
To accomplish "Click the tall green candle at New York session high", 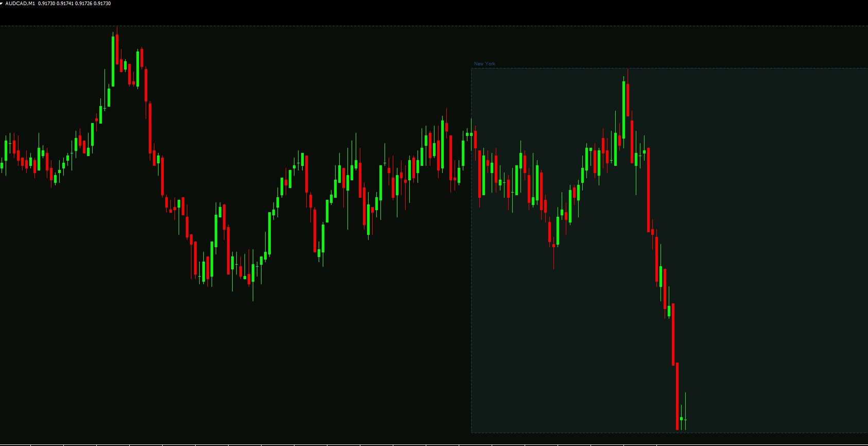I will pos(623,109).
